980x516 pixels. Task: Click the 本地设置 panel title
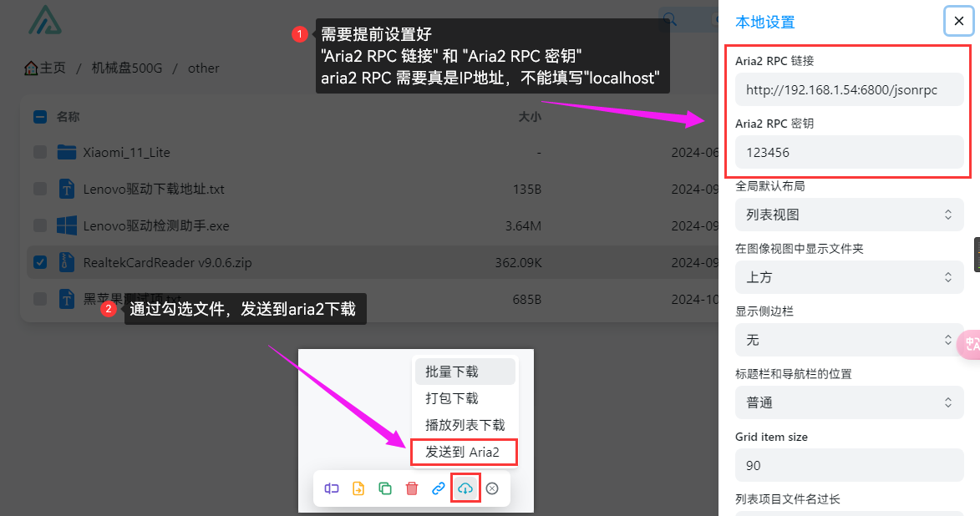[x=765, y=23]
